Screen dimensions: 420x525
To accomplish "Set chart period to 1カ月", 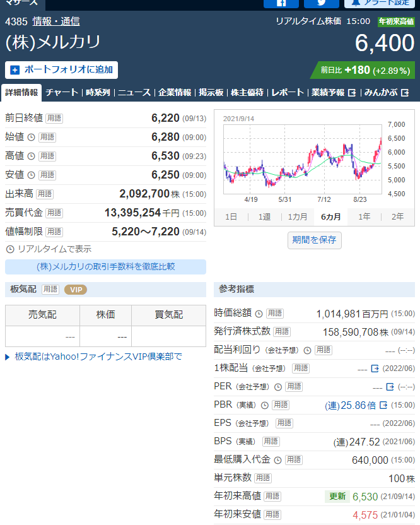I will pyautogui.click(x=298, y=217).
